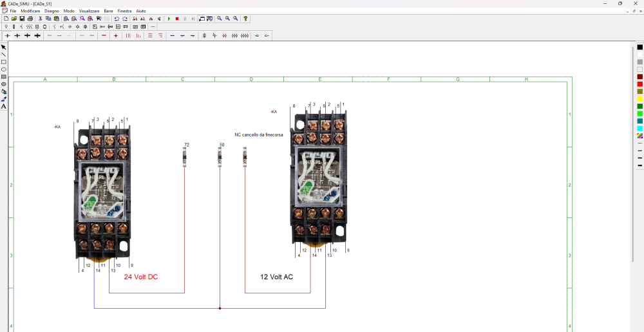
Task: Stop simulation with red square button
Action: (x=177, y=19)
